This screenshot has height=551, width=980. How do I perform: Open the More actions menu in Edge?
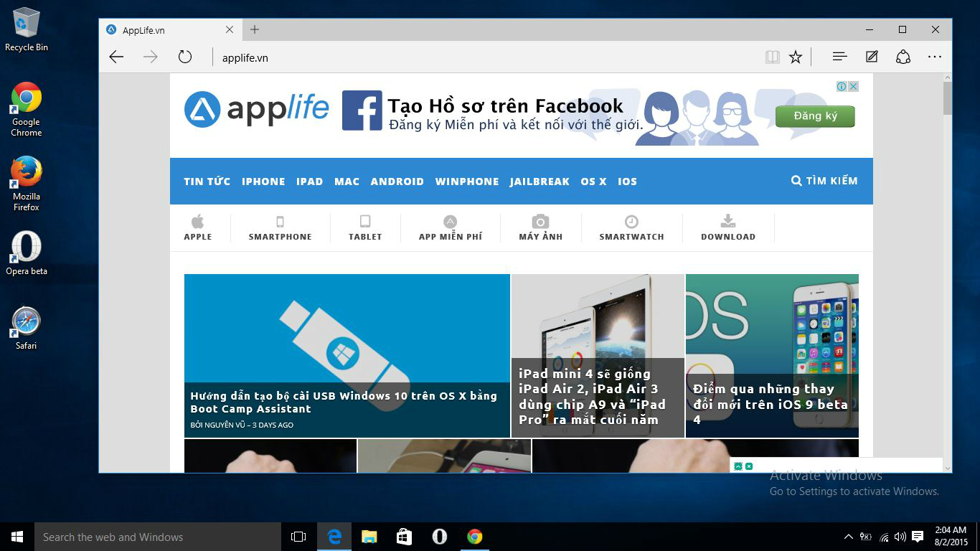pos(935,57)
